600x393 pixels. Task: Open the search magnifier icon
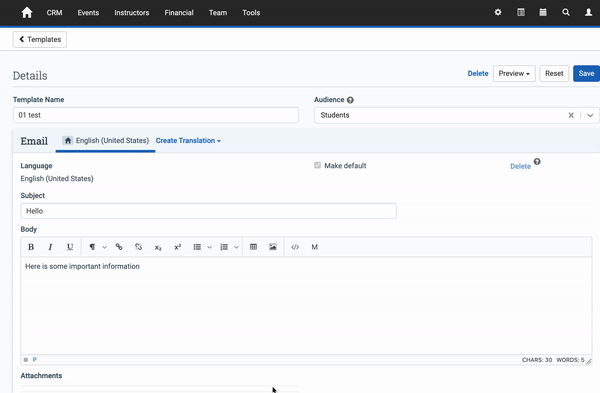pyautogui.click(x=566, y=12)
